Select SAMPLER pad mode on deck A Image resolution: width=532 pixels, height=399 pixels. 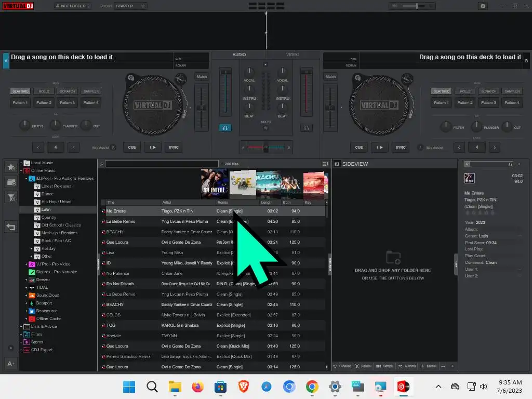tap(91, 91)
